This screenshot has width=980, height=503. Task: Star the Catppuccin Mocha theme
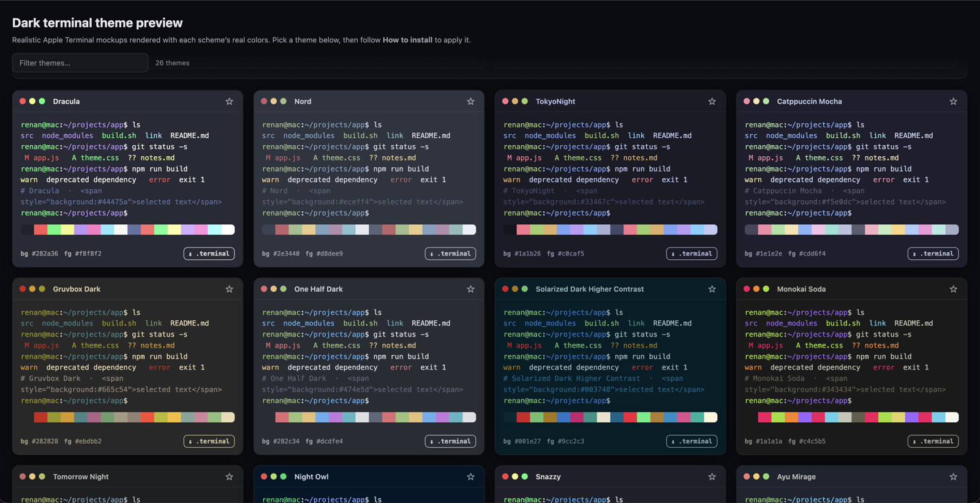953,101
